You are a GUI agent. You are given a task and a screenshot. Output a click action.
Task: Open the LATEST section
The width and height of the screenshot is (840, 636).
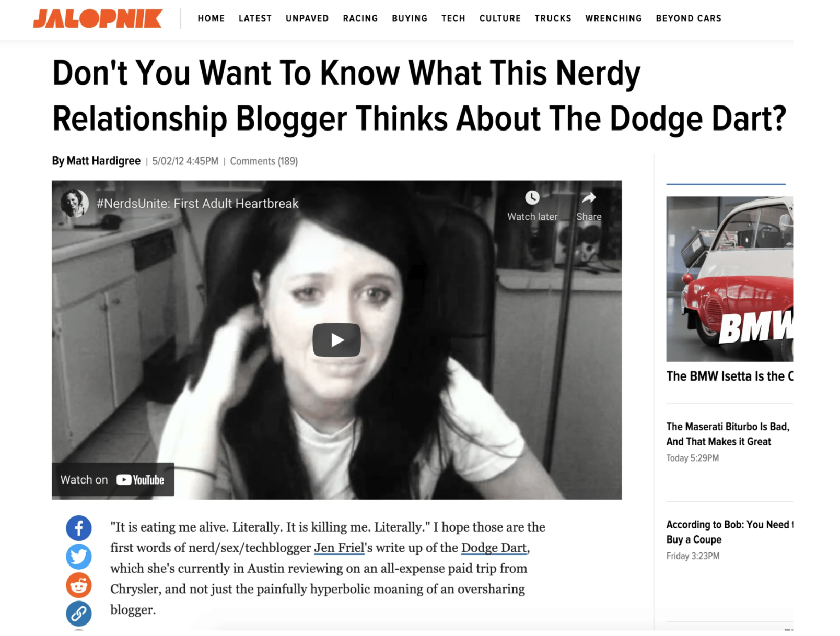click(x=255, y=18)
